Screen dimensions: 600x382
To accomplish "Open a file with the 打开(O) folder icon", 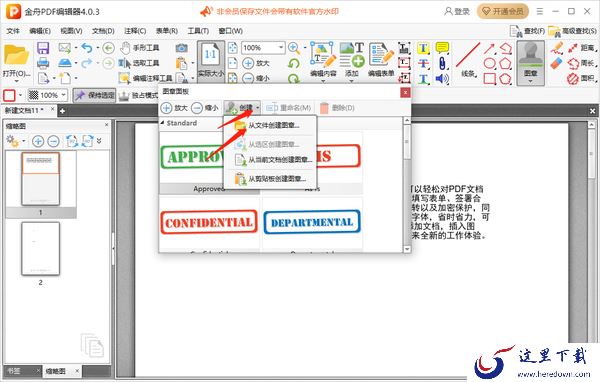I will (x=16, y=56).
